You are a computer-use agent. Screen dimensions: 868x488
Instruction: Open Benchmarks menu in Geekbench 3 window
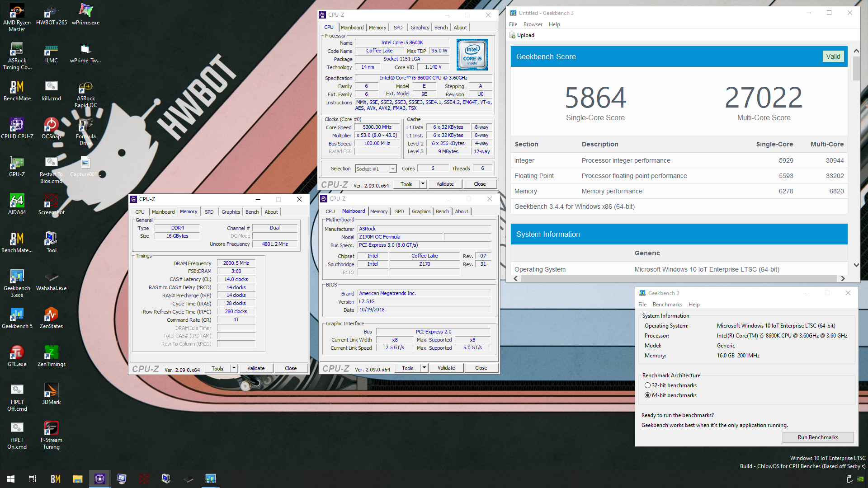pyautogui.click(x=667, y=305)
